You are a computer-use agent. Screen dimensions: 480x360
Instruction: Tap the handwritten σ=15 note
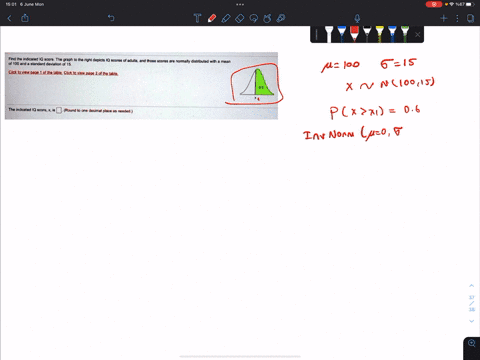pos(398,63)
